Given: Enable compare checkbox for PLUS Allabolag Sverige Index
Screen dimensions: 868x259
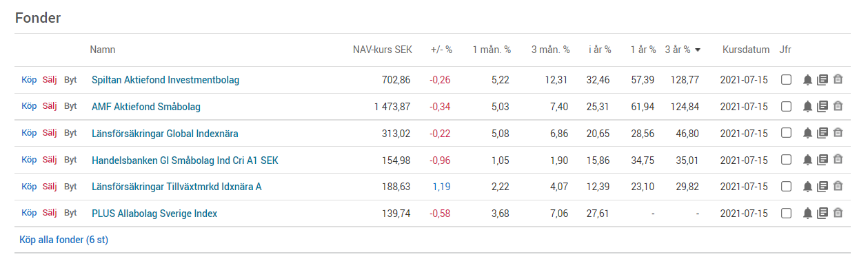Looking at the screenshot, I should pos(786,214).
